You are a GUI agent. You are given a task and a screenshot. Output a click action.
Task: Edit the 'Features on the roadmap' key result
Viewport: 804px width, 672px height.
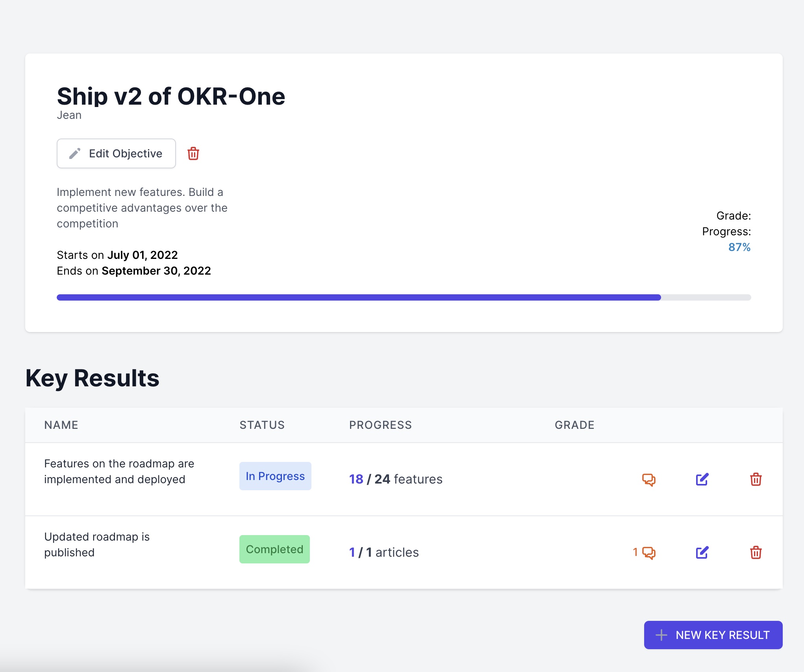(x=702, y=479)
